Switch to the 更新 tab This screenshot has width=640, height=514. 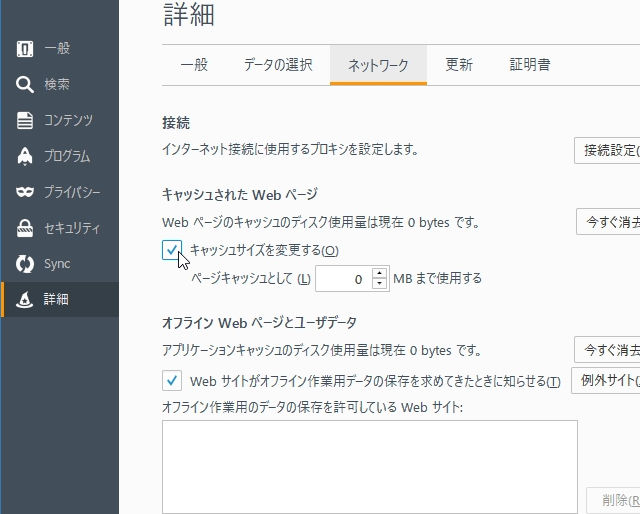459,65
